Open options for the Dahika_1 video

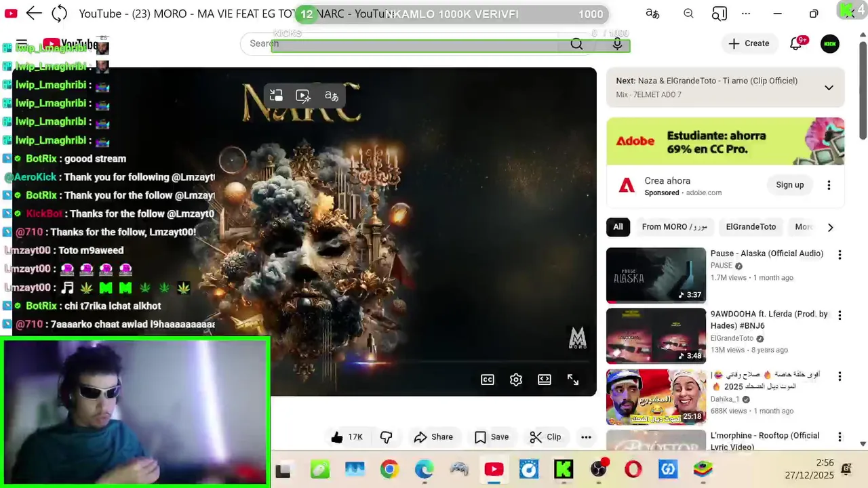click(x=840, y=376)
